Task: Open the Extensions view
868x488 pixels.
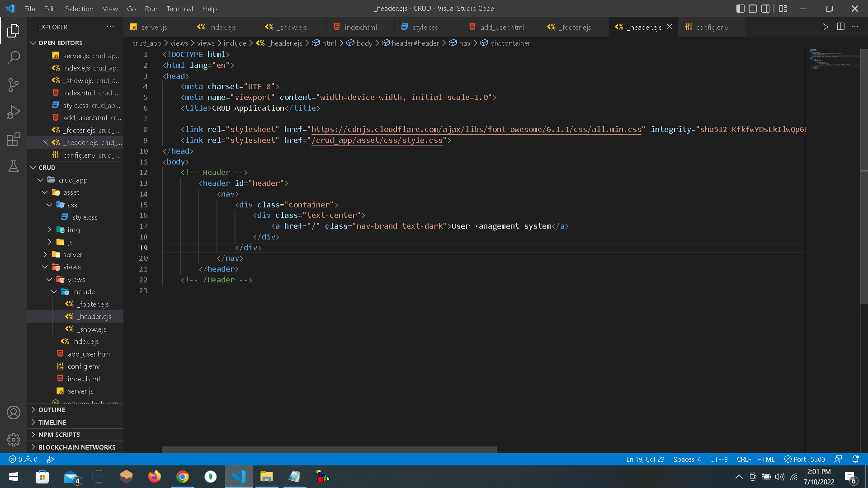Action: [14, 139]
